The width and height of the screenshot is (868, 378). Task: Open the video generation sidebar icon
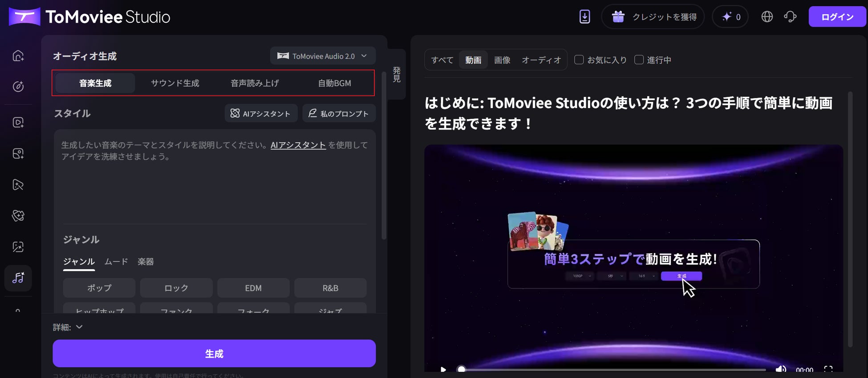[18, 122]
